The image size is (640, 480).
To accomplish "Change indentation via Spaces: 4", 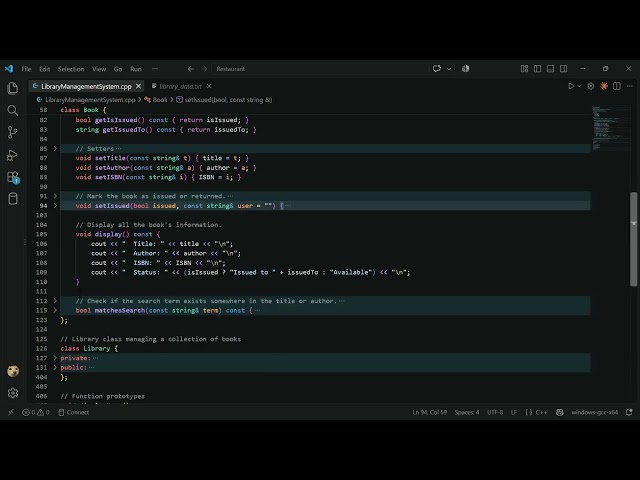I will [467, 412].
